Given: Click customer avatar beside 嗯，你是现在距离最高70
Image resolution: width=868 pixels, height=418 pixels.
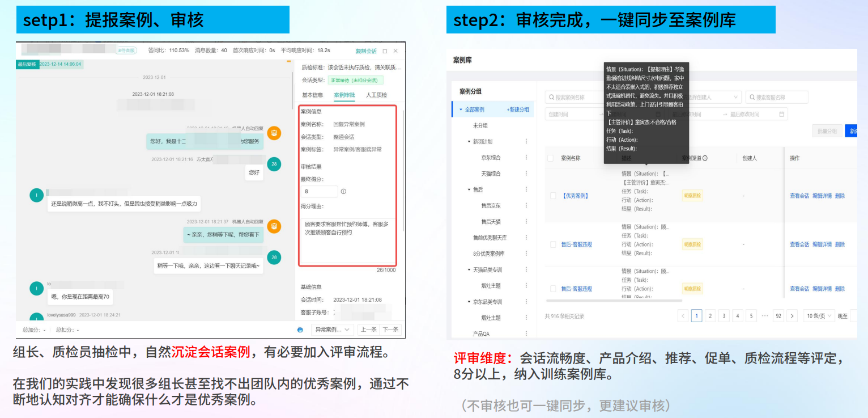Looking at the screenshot, I should click(37, 289).
